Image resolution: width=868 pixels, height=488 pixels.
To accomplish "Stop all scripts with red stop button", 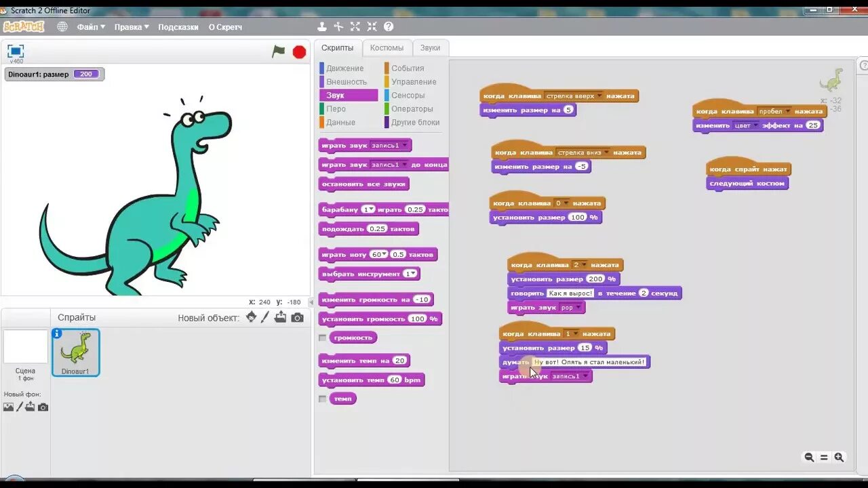I will point(299,52).
